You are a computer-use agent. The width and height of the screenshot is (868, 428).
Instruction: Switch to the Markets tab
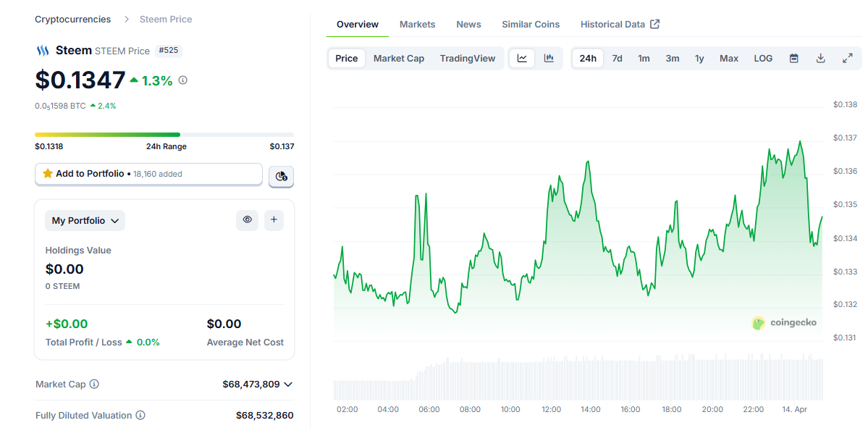coord(418,25)
